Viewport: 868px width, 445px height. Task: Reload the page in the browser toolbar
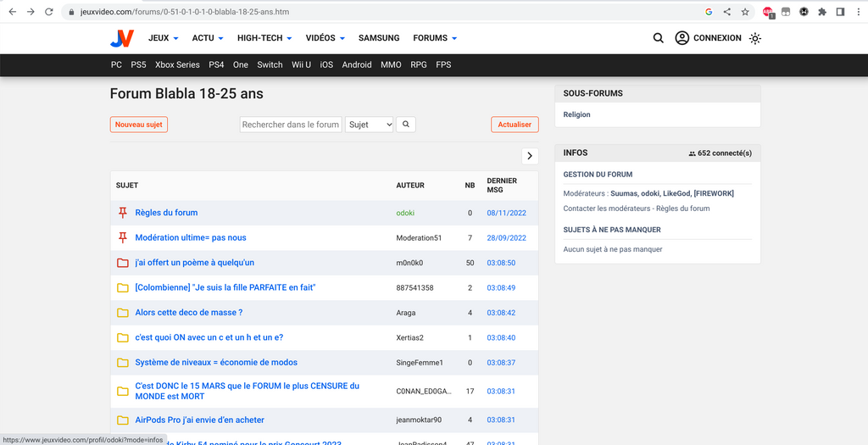pyautogui.click(x=48, y=12)
